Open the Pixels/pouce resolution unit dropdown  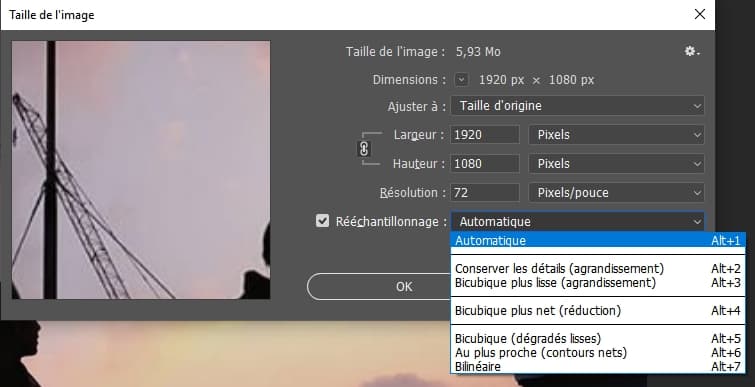coord(616,193)
